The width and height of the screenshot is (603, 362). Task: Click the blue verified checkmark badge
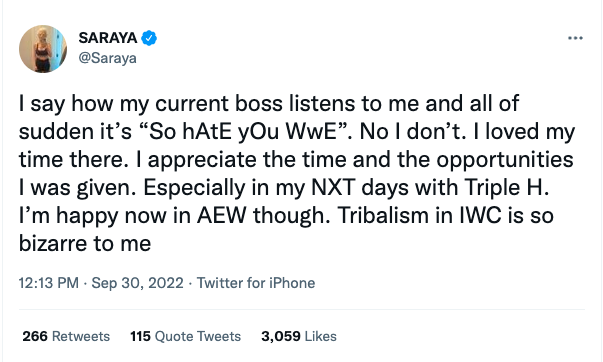point(149,38)
